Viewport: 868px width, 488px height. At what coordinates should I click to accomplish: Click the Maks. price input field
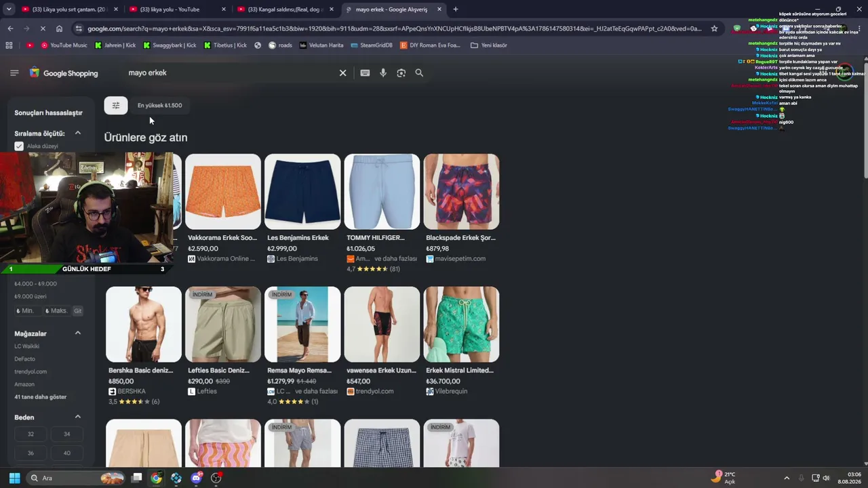tap(56, 311)
